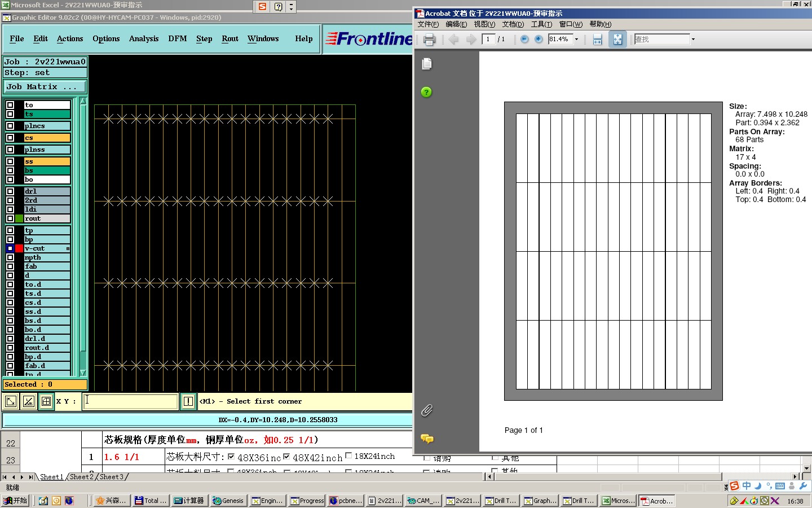Screen dimensions: 812x508
Task: Open the DFM menu
Action: point(177,38)
